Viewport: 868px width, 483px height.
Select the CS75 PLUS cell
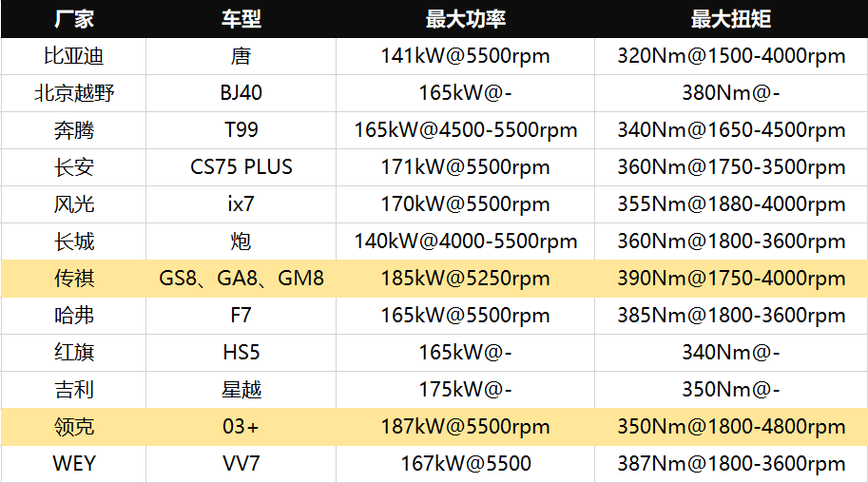coord(241,167)
